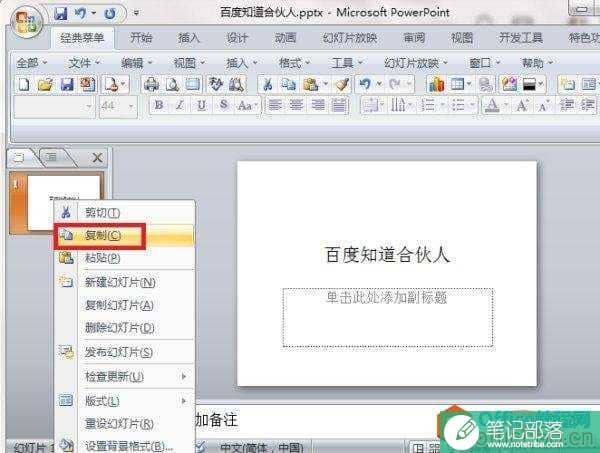The width and height of the screenshot is (600, 453).
Task: Open the 动画 ribbon tab
Action: (x=285, y=38)
